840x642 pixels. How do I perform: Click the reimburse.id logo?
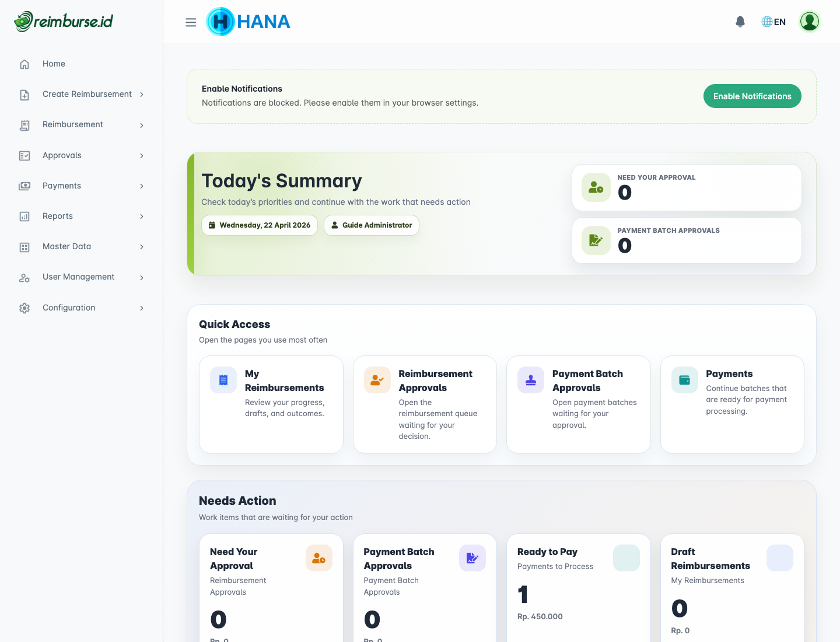[64, 22]
